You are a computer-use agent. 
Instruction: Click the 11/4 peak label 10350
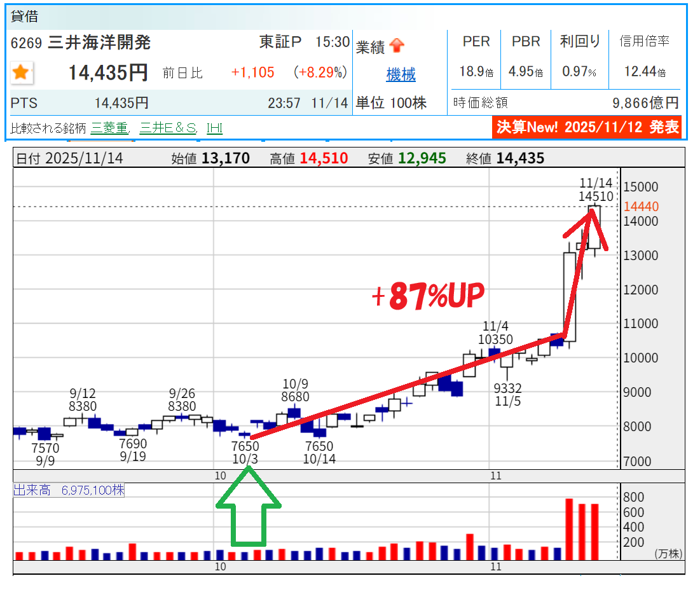tap(496, 340)
